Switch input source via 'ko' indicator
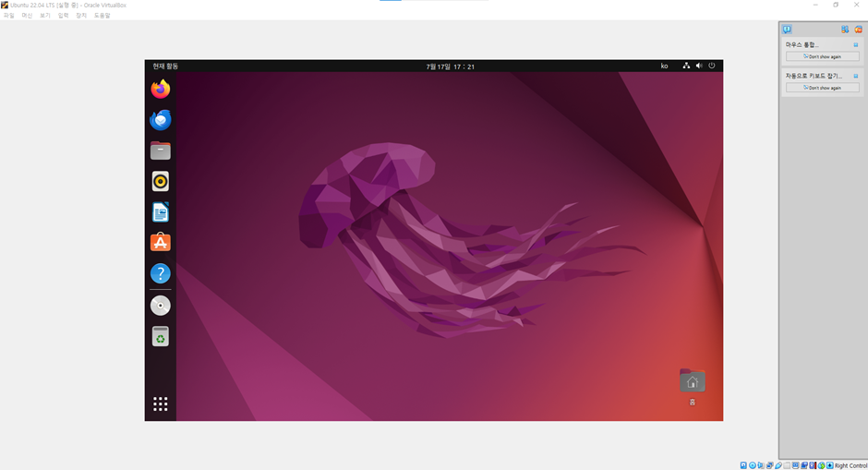 point(664,66)
